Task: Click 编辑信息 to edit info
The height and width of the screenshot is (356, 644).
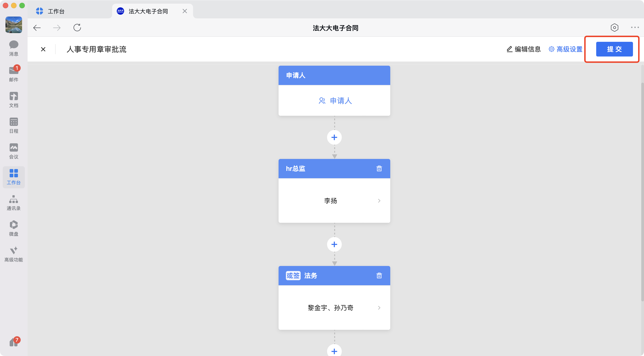Action: (x=524, y=49)
